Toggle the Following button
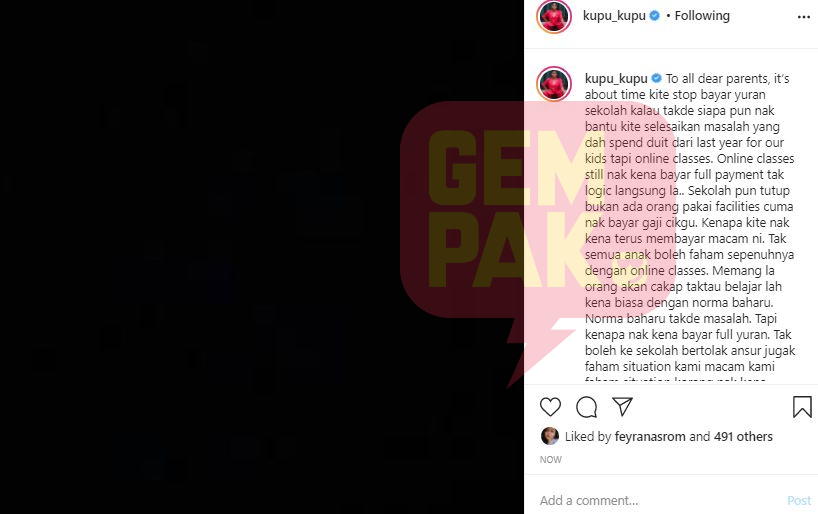Image resolution: width=818 pixels, height=514 pixels. coord(702,16)
